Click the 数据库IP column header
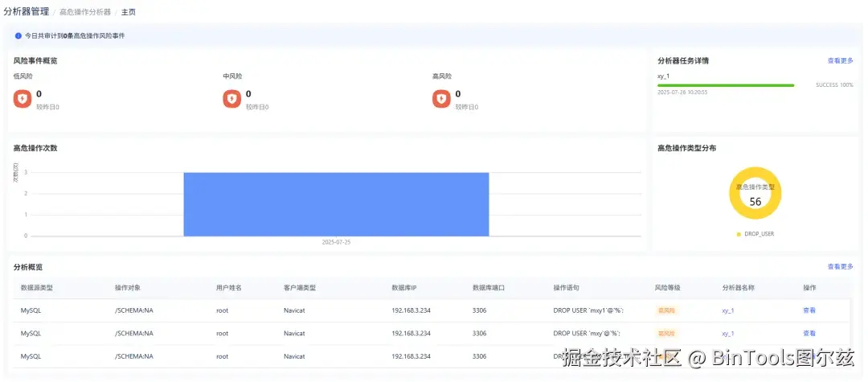This screenshot has width=868, height=382. [404, 288]
